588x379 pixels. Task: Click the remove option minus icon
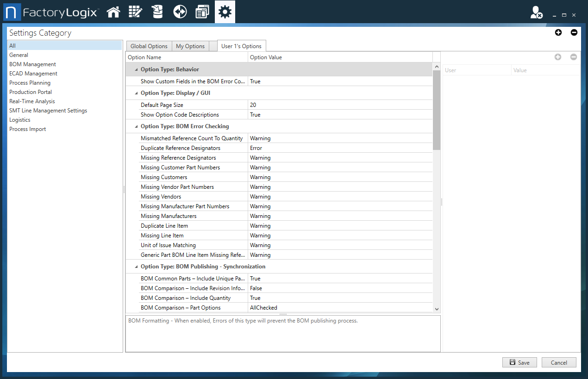coord(574,32)
